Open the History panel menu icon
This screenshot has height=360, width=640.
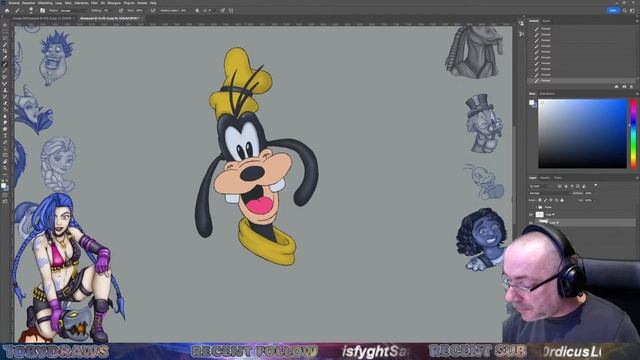[636, 21]
